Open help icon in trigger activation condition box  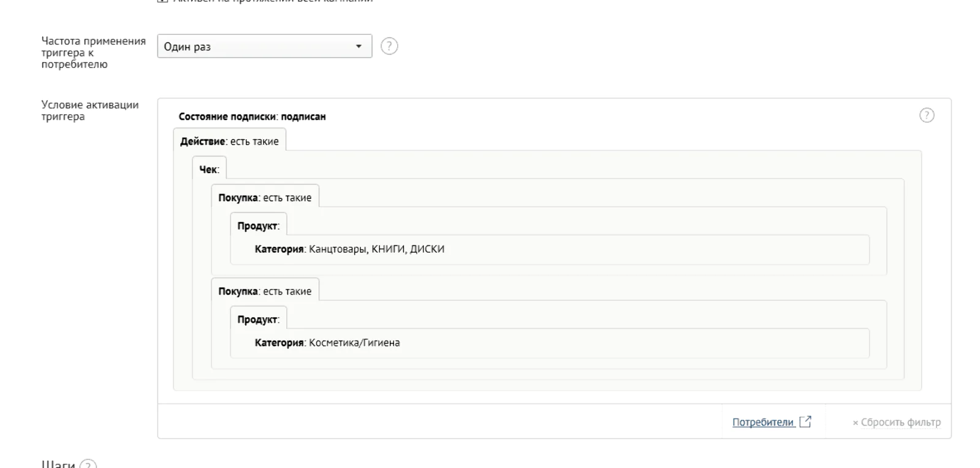927,115
